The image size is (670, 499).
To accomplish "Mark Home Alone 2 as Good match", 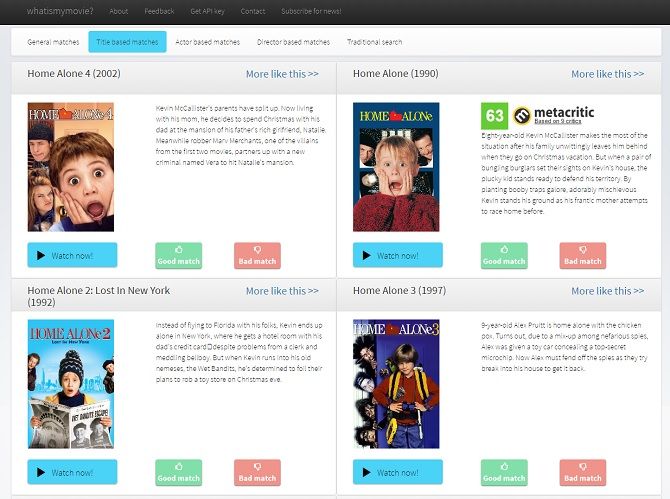I will (179, 473).
